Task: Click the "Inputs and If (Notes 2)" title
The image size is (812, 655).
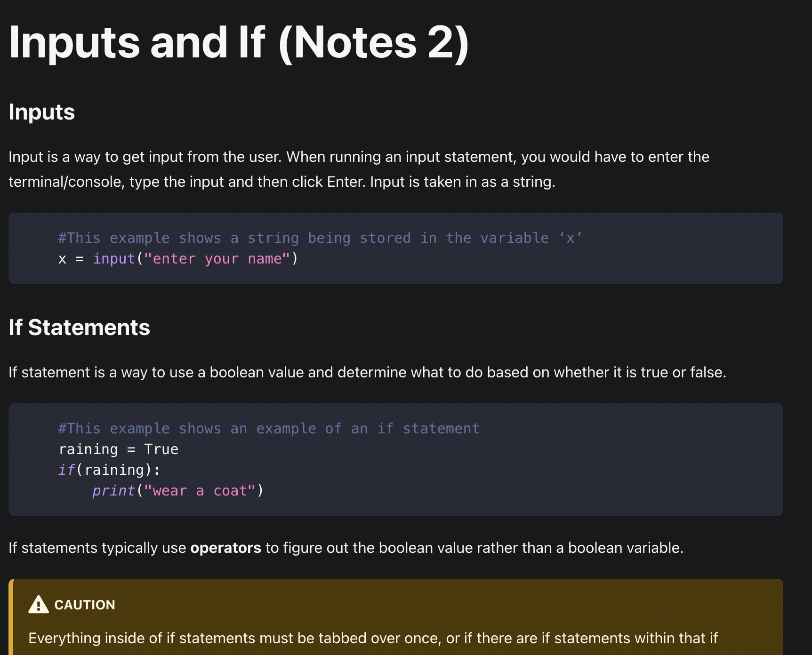Action: [239, 43]
